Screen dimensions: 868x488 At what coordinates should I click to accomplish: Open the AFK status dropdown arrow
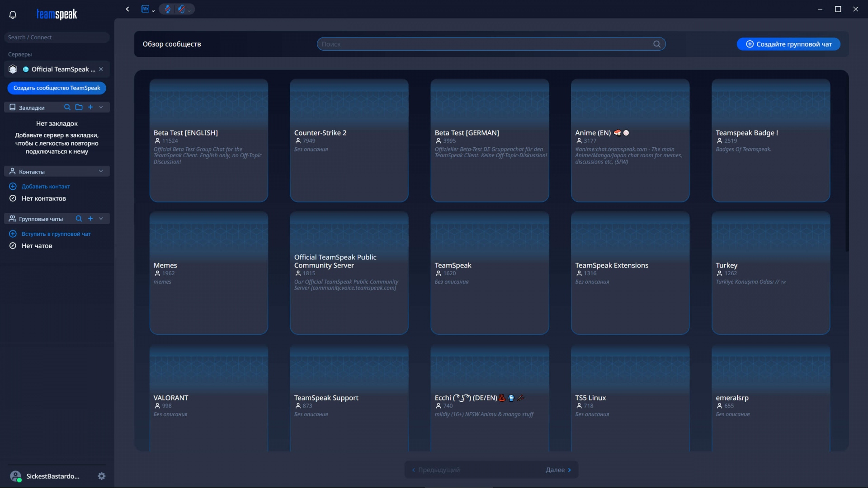(153, 10)
